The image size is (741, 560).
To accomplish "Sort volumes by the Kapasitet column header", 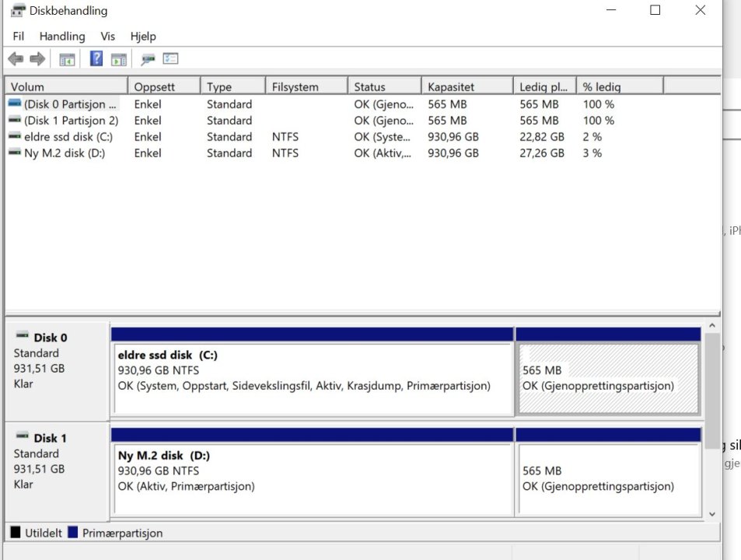I will [x=467, y=86].
